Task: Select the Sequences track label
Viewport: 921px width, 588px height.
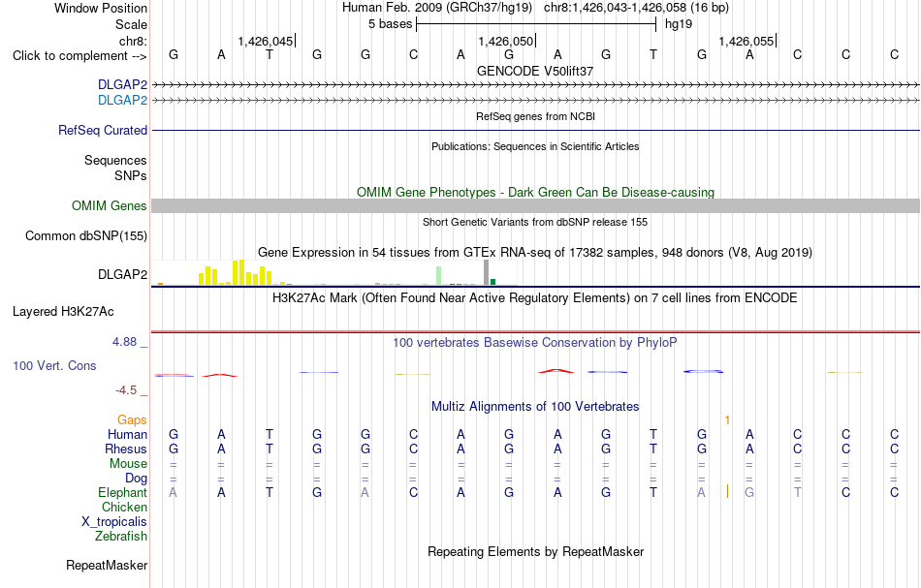Action: click(x=115, y=160)
